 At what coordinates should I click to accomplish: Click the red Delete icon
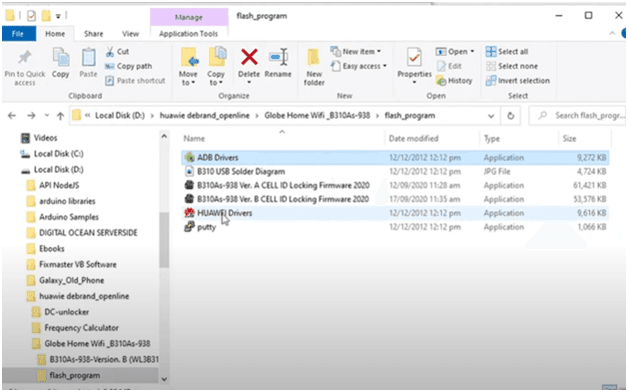[249, 57]
